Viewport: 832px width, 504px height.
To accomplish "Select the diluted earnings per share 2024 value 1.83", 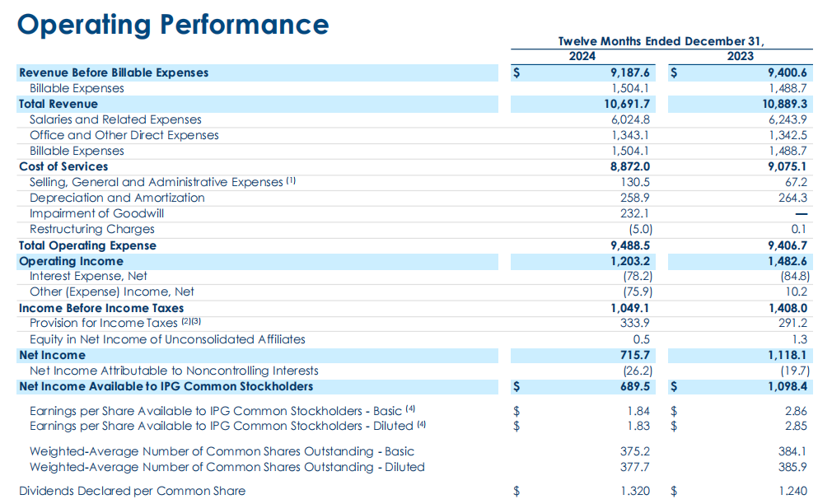I will pos(638,426).
